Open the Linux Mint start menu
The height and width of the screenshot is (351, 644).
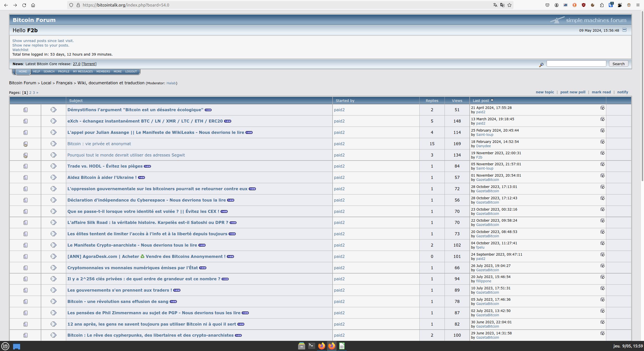pyautogui.click(x=5, y=346)
